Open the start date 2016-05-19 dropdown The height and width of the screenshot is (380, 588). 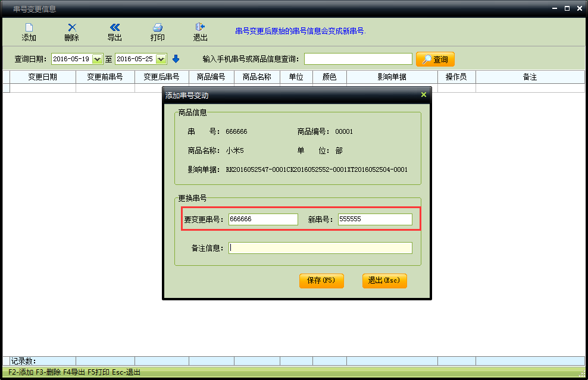[97, 59]
